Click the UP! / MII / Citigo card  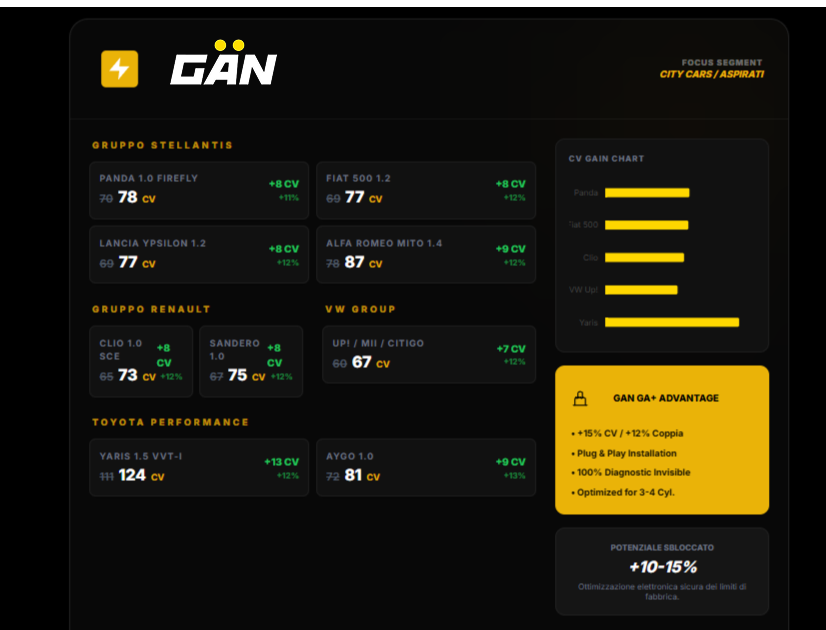[428, 354]
